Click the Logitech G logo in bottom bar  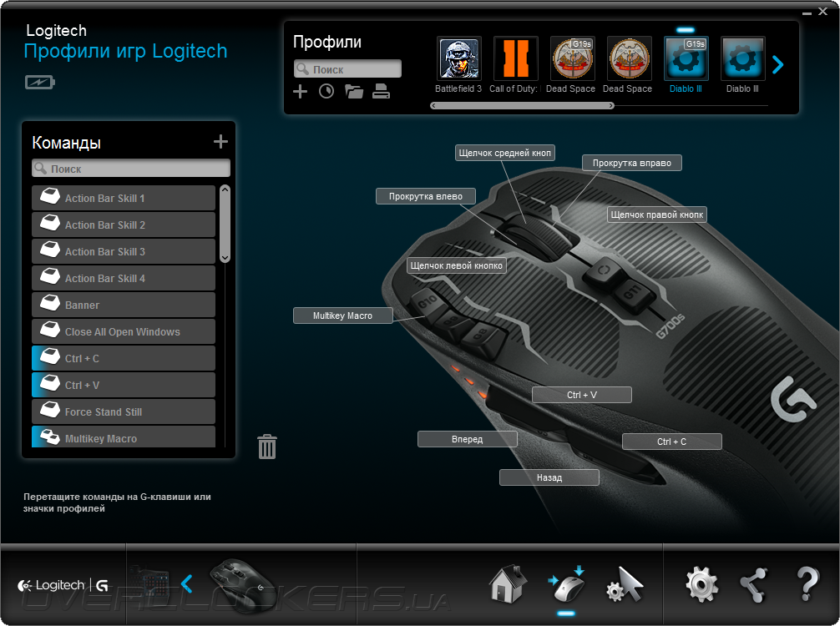(63, 585)
